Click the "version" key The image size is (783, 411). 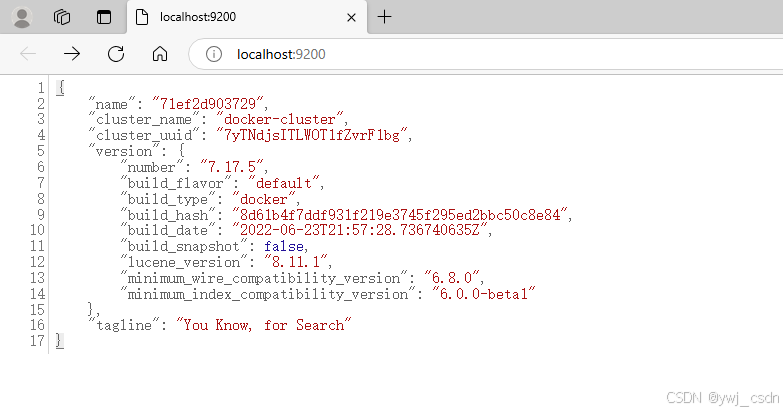pyautogui.click(x=124, y=151)
